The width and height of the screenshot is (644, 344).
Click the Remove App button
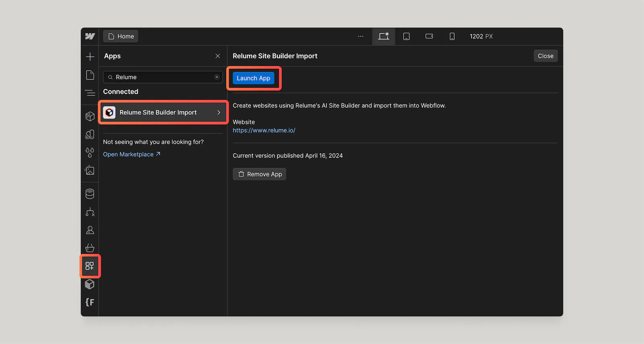click(x=260, y=174)
